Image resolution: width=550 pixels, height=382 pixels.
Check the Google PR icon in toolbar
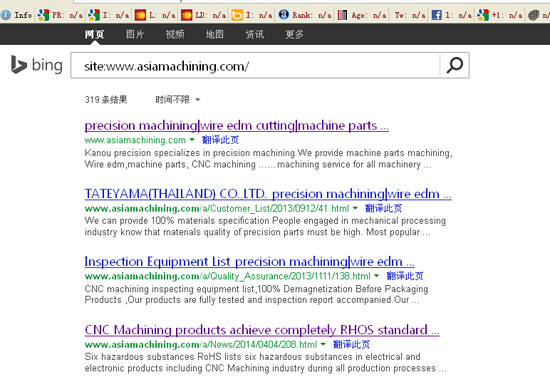tap(43, 15)
